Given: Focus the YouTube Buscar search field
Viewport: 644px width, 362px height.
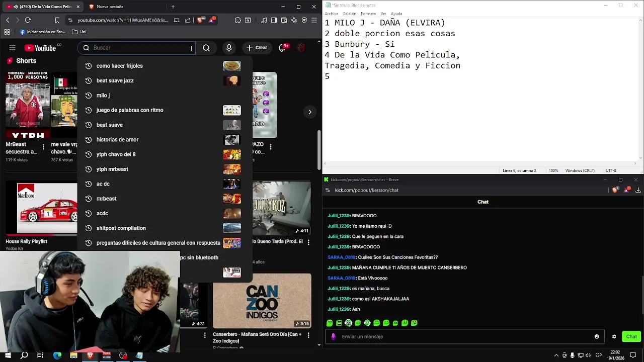Looking at the screenshot, I should (136, 48).
